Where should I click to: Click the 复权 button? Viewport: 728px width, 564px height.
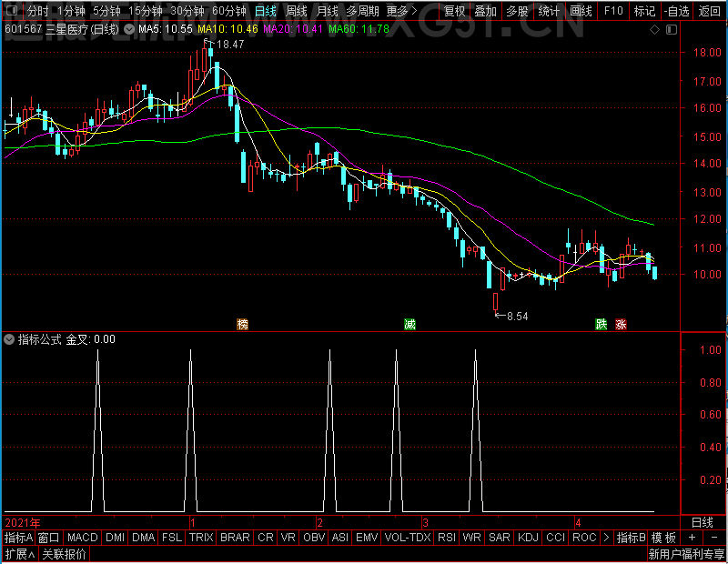pyautogui.click(x=454, y=11)
